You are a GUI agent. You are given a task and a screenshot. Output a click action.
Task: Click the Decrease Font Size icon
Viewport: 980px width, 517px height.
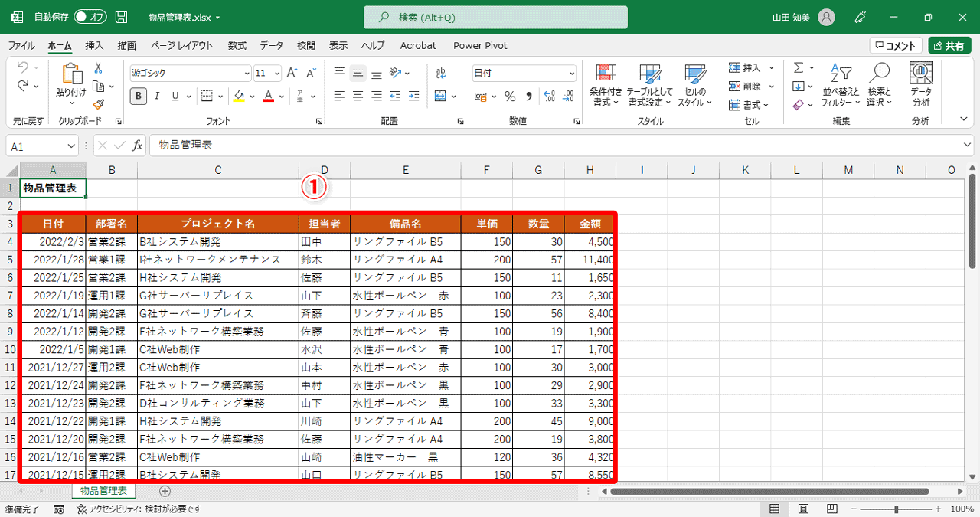(311, 74)
